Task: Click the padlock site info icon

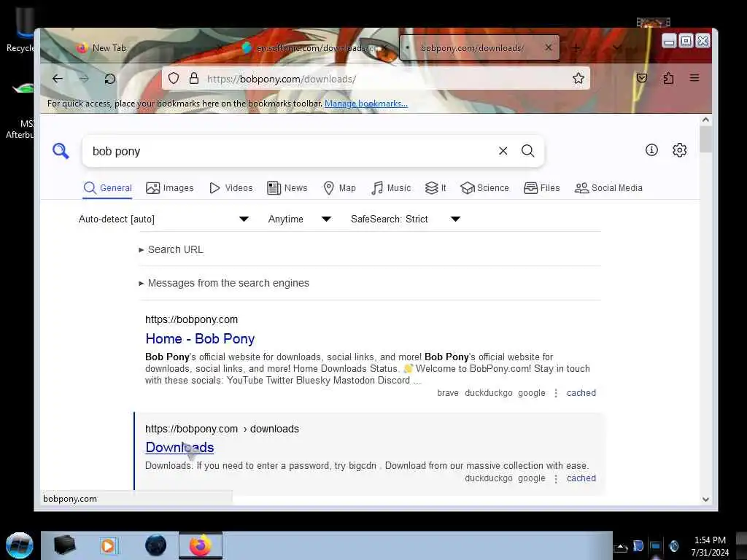Action: [194, 78]
